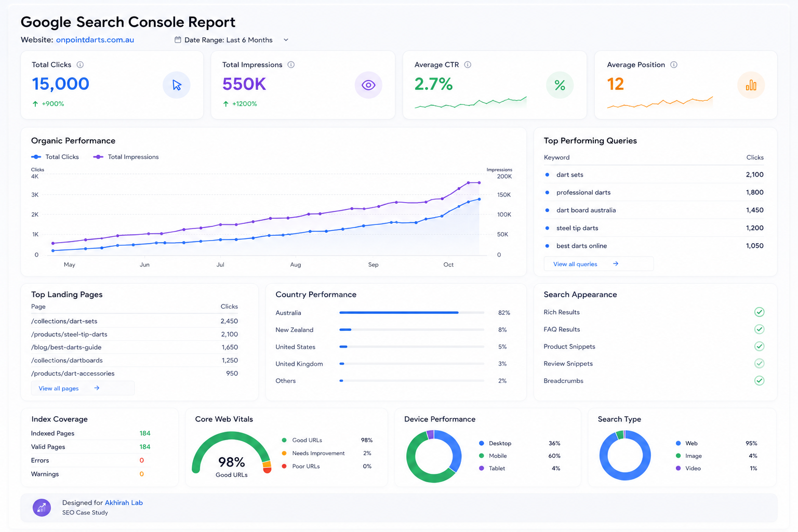
Task: Click the green up arrow beside +1200%
Action: (226, 104)
